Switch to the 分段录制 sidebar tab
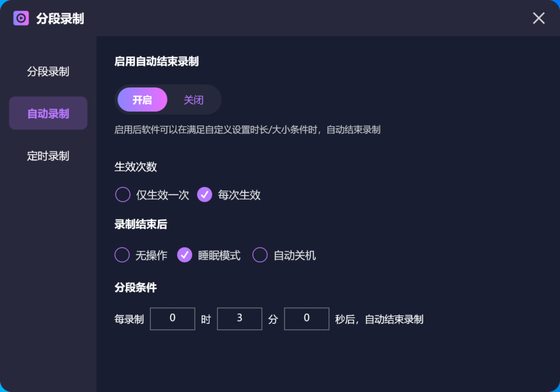Image resolution: width=560 pixels, height=392 pixels. tap(48, 71)
